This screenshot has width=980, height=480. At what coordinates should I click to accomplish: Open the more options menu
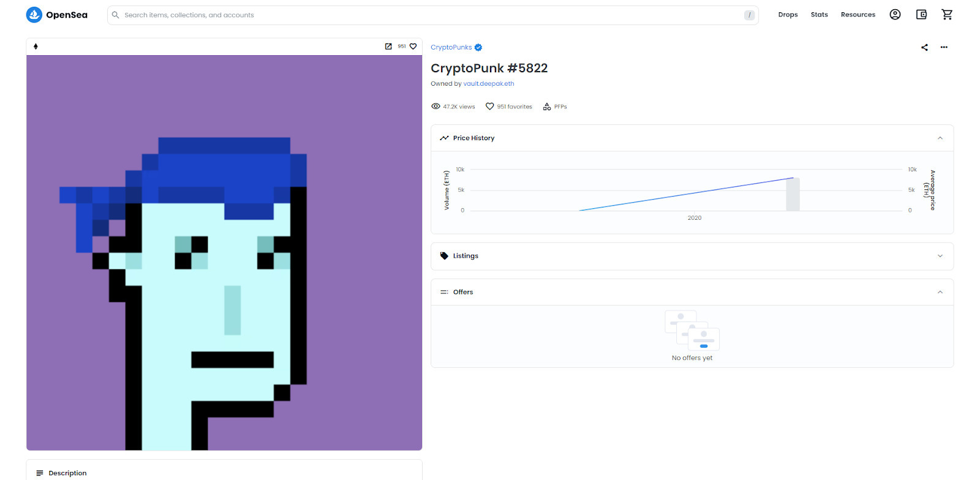pos(944,47)
